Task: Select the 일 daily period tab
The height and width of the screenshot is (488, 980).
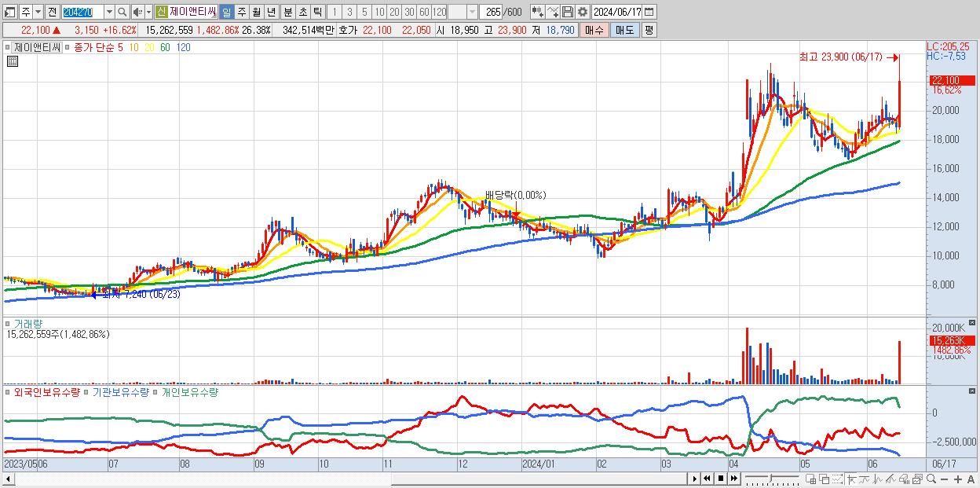Action: [x=226, y=13]
